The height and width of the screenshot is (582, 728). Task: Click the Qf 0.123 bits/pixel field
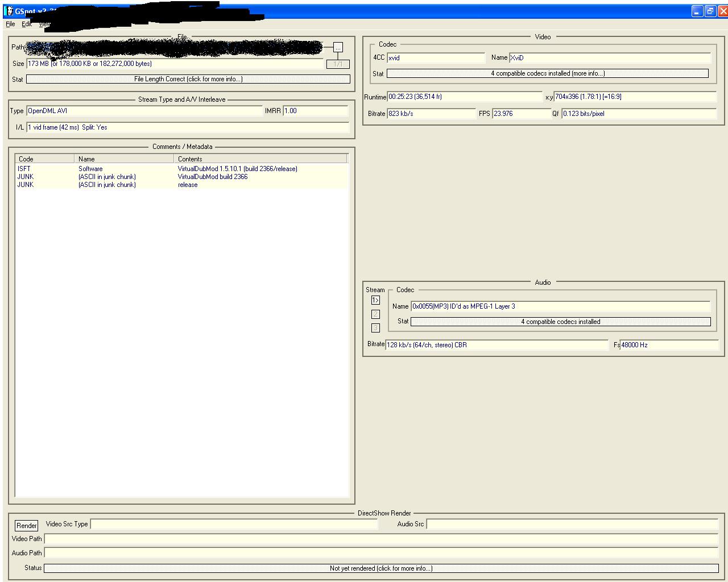point(639,114)
